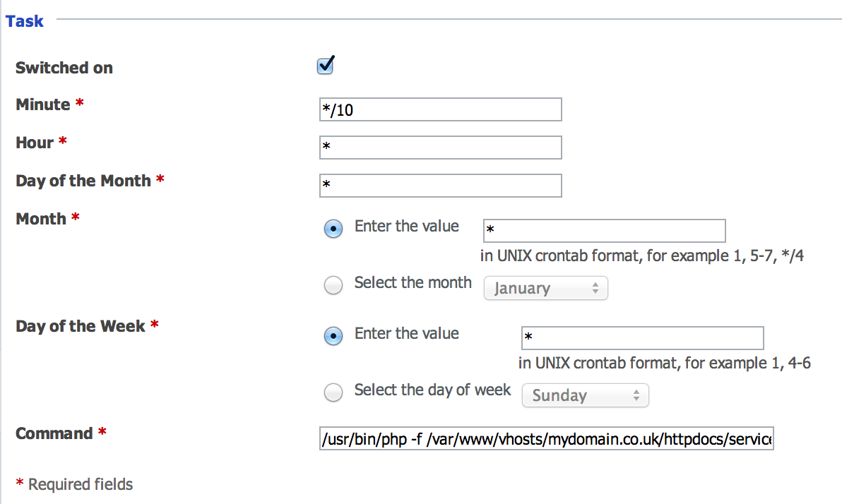
Task: Click the Month value text field
Action: pyautogui.click(x=604, y=231)
